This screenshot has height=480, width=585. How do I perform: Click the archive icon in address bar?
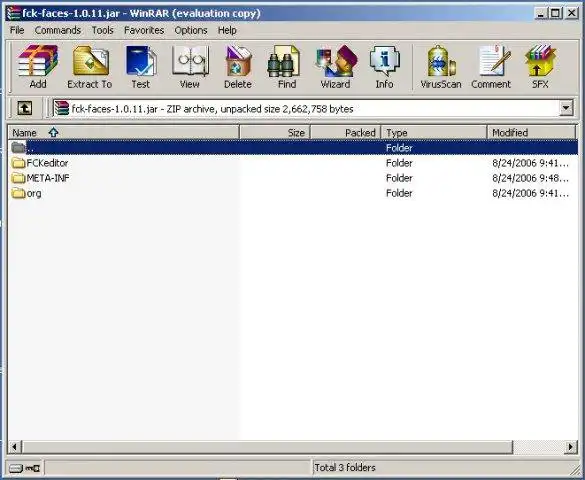click(x=62, y=109)
